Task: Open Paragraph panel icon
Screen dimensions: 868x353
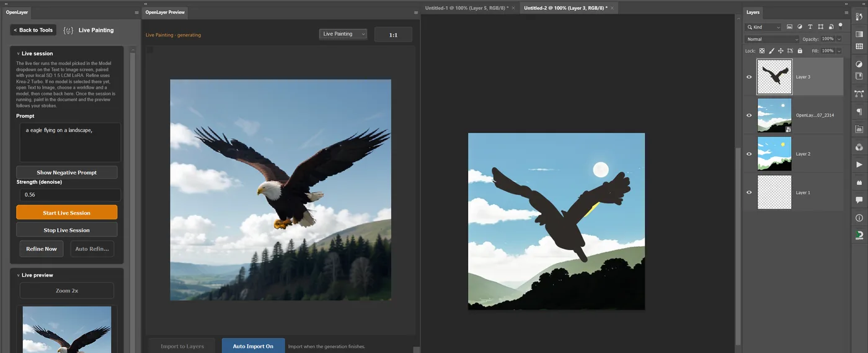Action: (x=859, y=112)
